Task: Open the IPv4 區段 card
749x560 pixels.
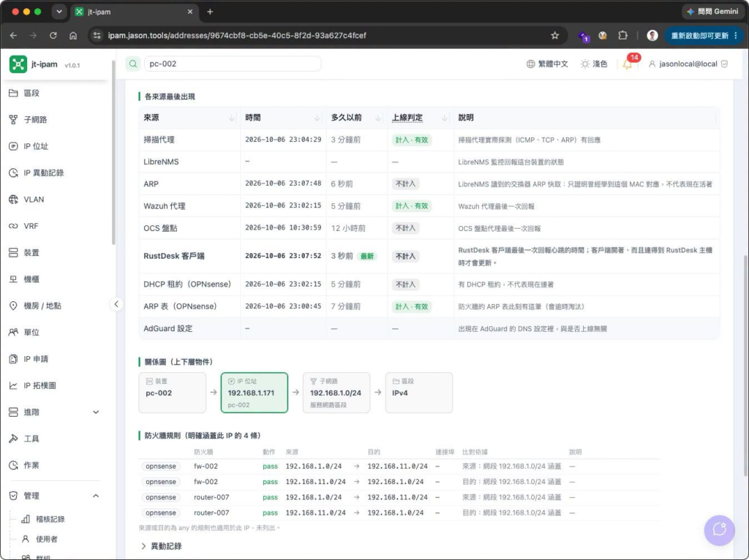Action: click(x=419, y=393)
